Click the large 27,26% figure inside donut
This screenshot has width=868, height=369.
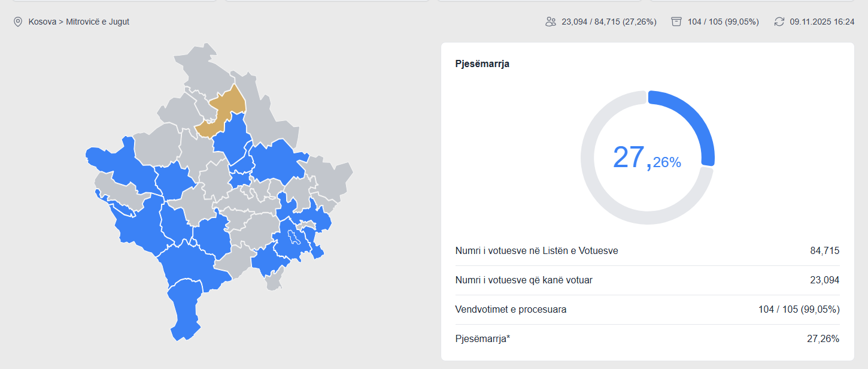coord(647,158)
